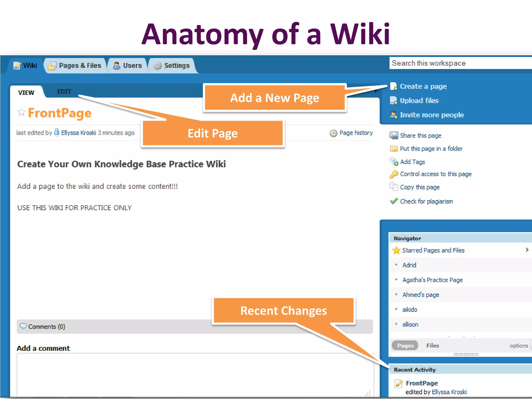Click the Ellyssa Kroski author link
The image size is (532, 399).
(78, 133)
